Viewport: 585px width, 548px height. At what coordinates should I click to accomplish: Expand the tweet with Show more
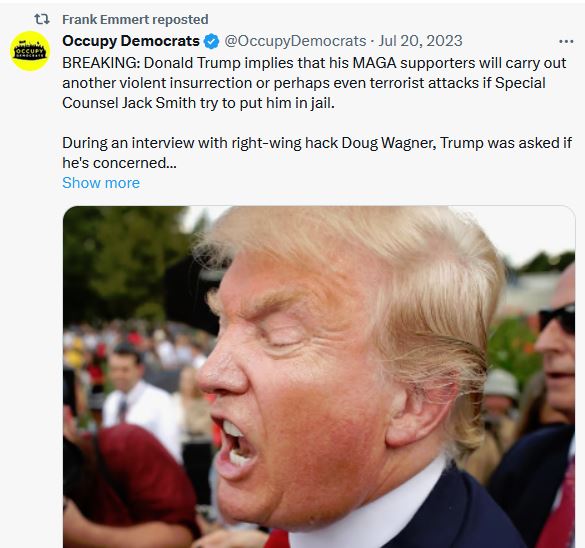point(101,183)
